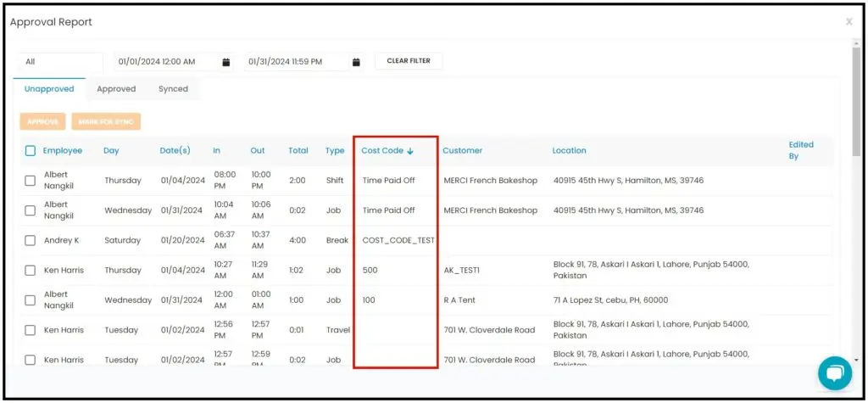Switch to the Approved tab
The height and width of the screenshot is (403, 868).
(x=116, y=89)
